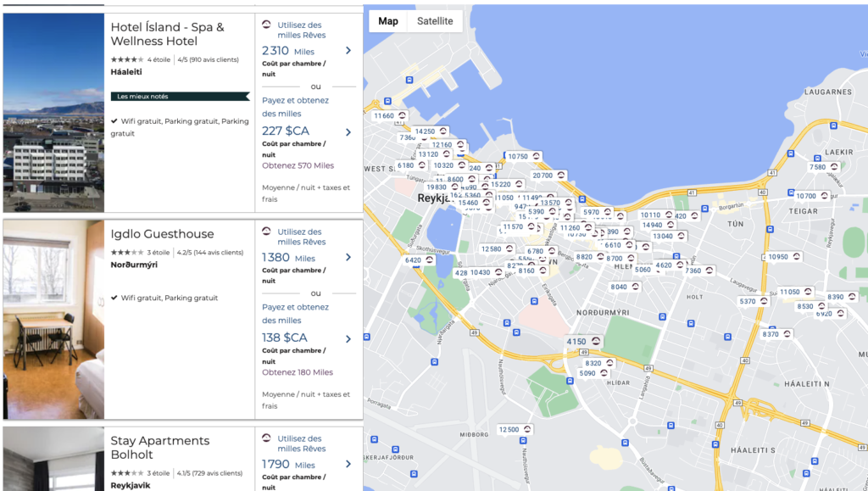
Task: Open Hotel Ísland - Spa & Wellness Hotel title
Action: [167, 34]
